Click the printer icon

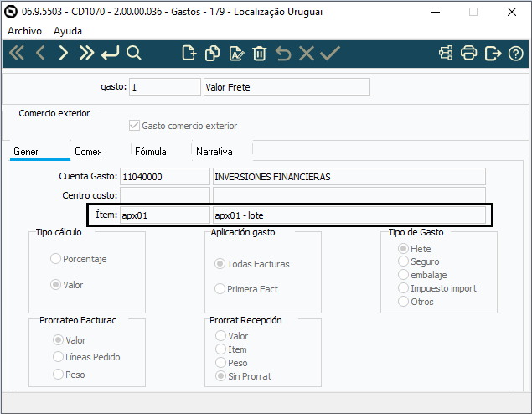coord(469,54)
